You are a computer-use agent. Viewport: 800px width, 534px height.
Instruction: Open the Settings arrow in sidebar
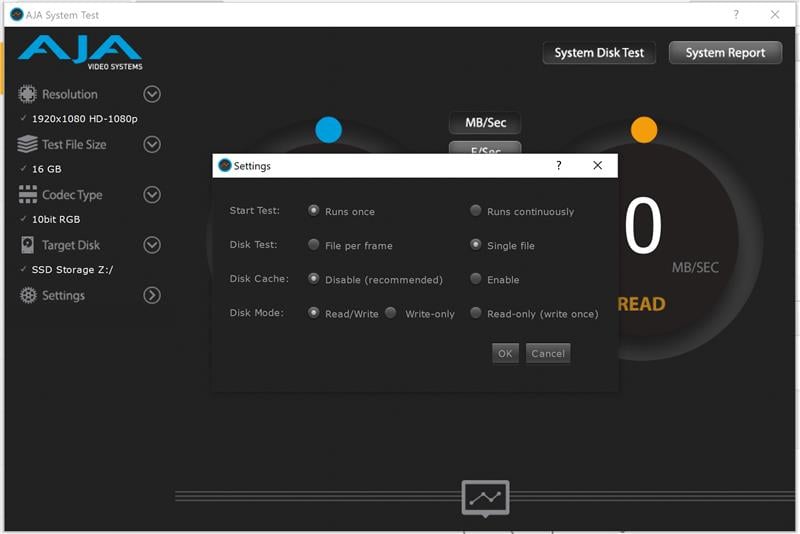(x=152, y=295)
